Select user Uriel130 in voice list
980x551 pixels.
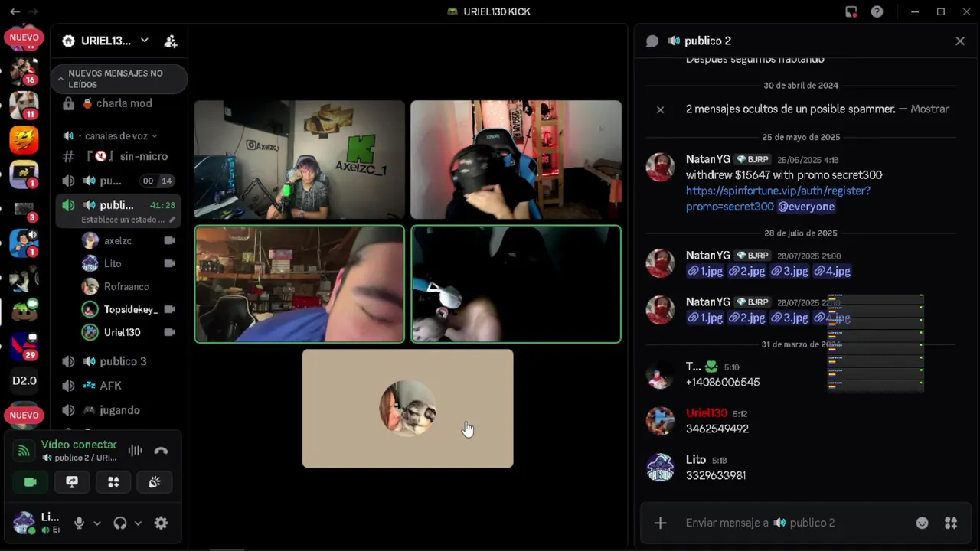(x=122, y=332)
